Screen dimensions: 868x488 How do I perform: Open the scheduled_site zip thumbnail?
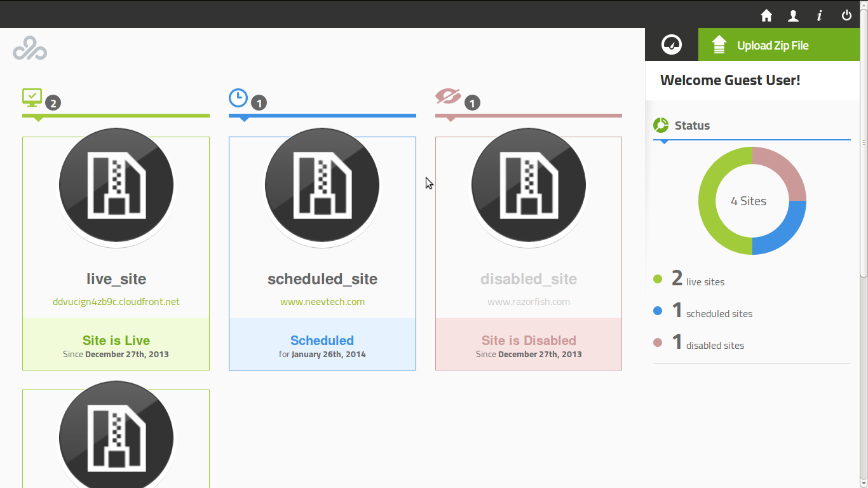[x=322, y=186]
